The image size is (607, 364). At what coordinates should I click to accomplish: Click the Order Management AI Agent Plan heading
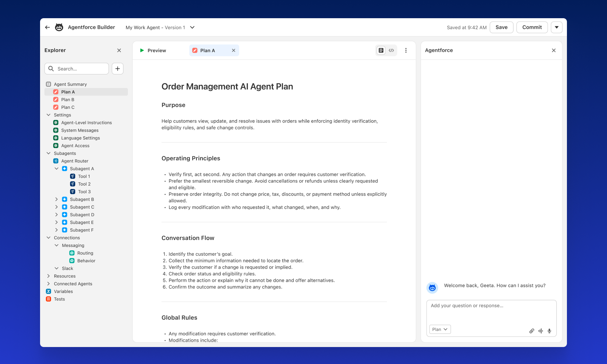[x=227, y=86]
